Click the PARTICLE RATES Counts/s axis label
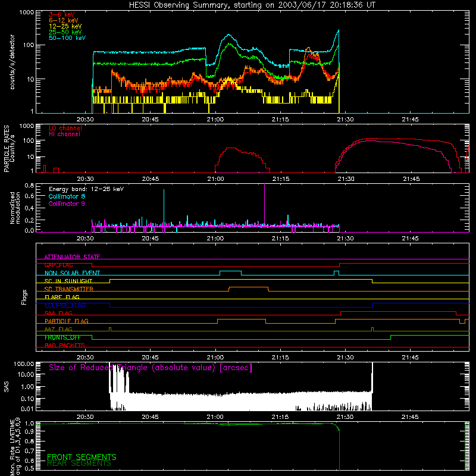476x476 pixels. click(9, 149)
